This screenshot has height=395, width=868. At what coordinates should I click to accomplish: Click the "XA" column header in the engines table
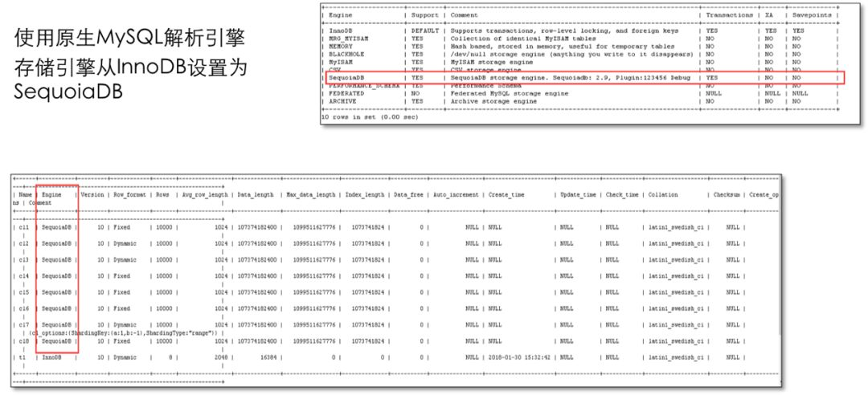click(768, 15)
